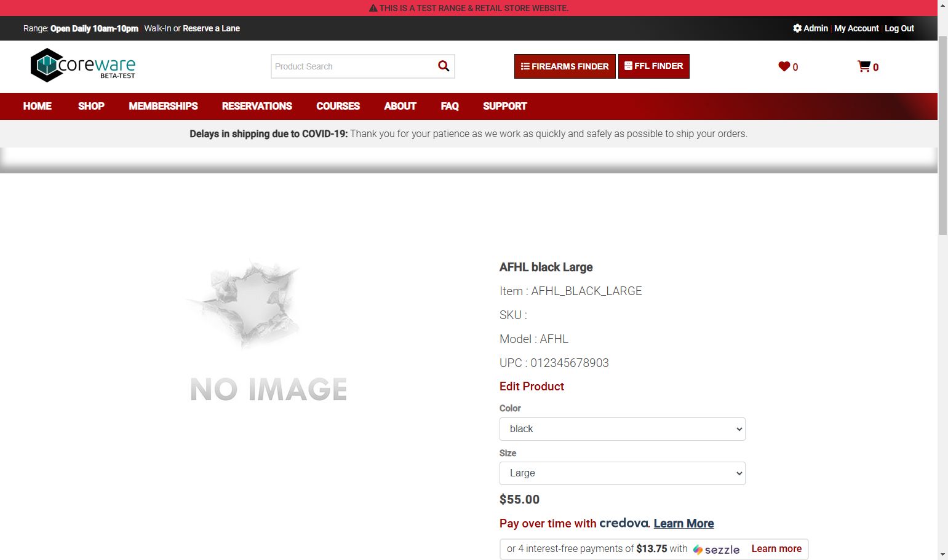The image size is (948, 560).
Task: Click the Reserve a Lane link
Action: point(211,28)
